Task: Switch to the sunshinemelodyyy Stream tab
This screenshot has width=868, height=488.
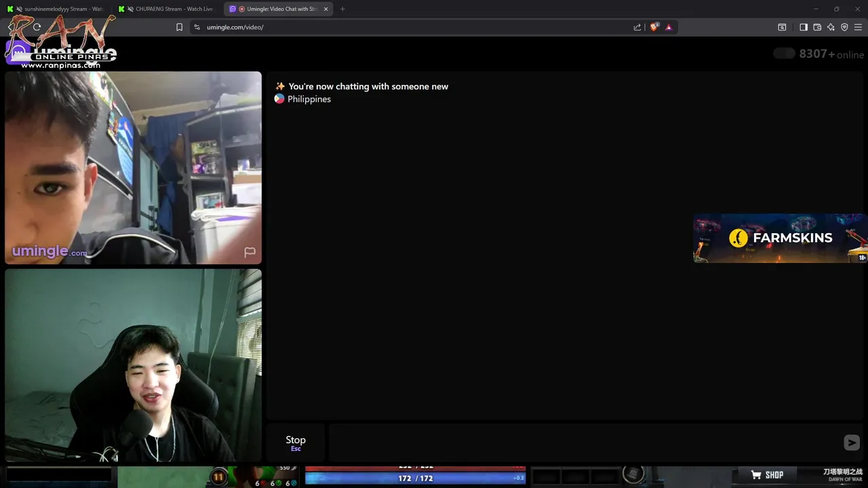Action: [x=56, y=9]
